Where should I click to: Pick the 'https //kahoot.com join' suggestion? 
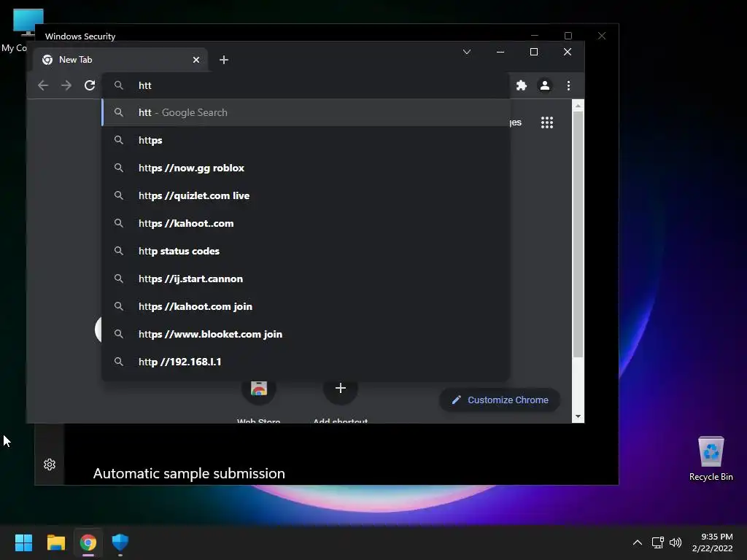[x=306, y=306]
